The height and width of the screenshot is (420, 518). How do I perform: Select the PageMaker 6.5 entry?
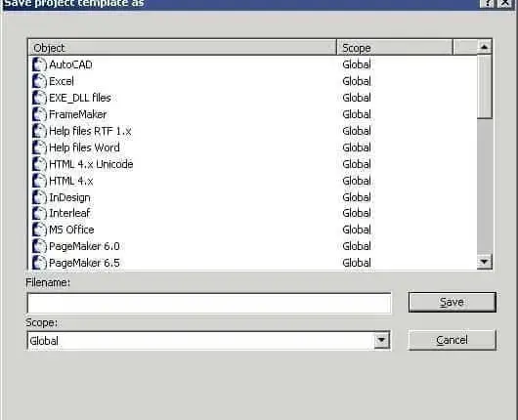click(x=84, y=263)
